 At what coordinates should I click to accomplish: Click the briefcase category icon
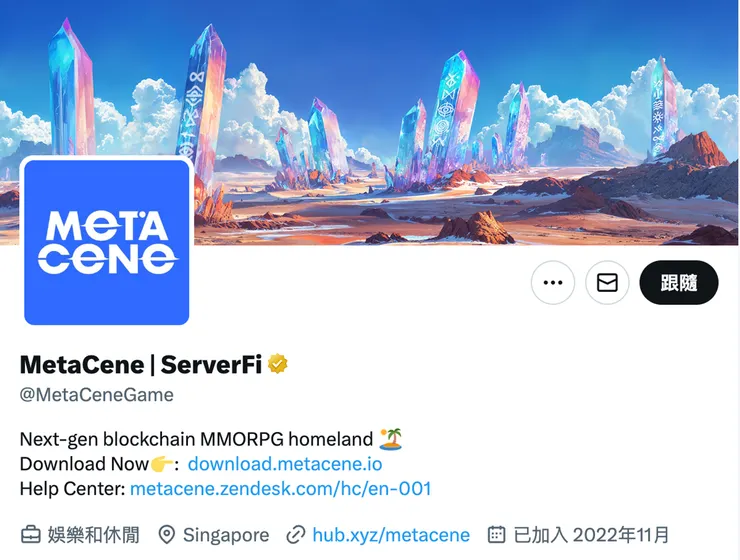coord(31,535)
